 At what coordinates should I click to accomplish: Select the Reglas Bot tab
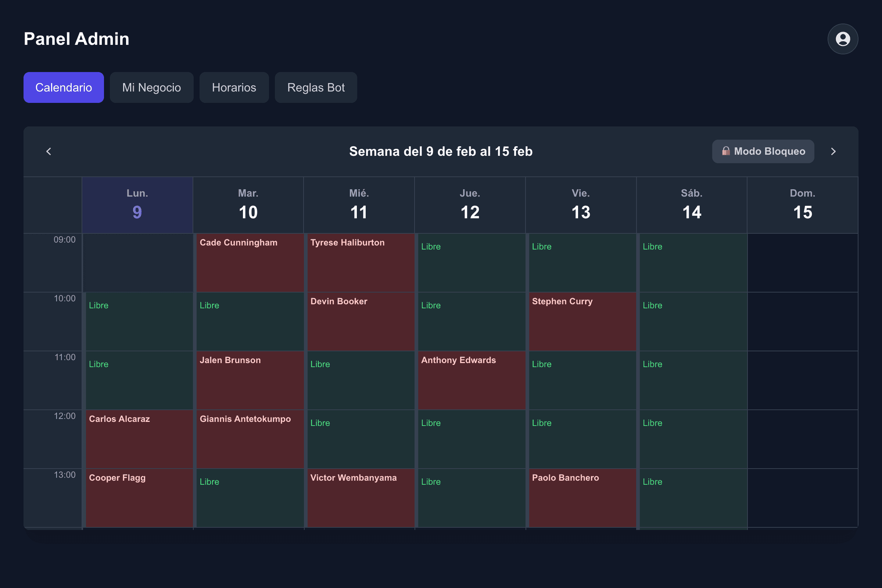pos(316,87)
